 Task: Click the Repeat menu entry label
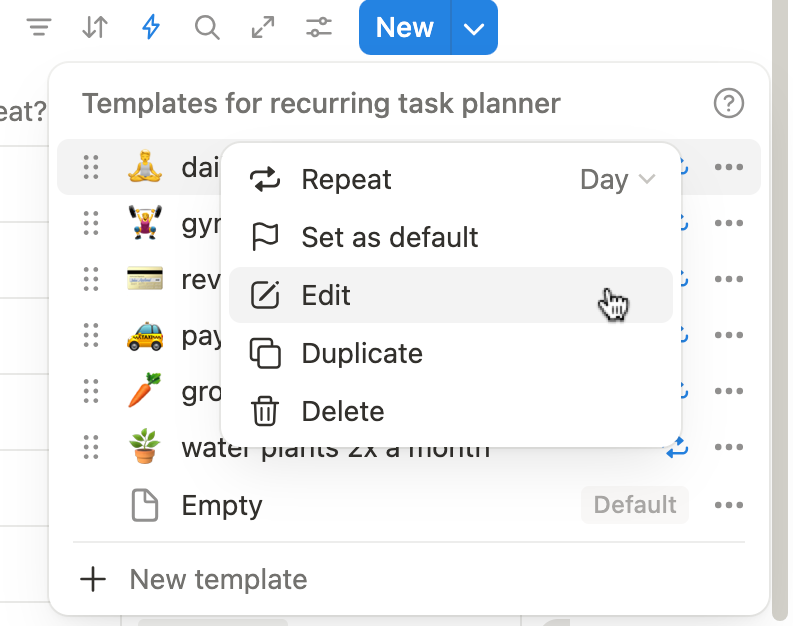click(346, 180)
